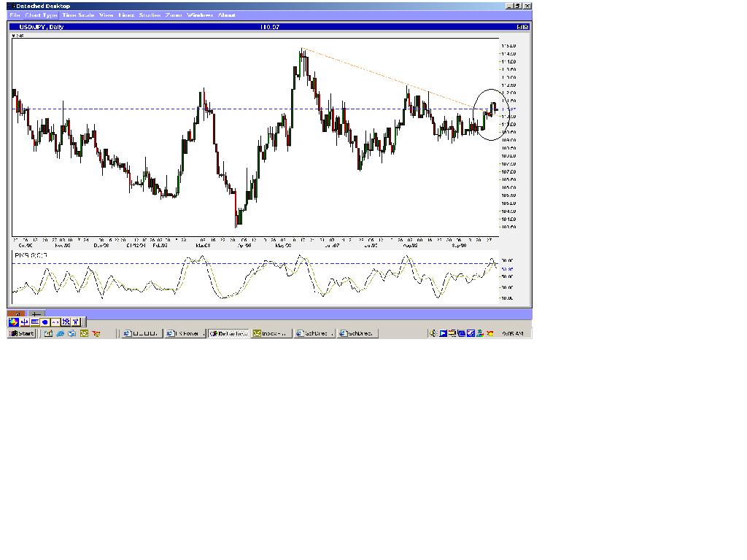Screen dimensions: 747x560
Task: Click the plus tab to add workspace
Action: point(36,314)
